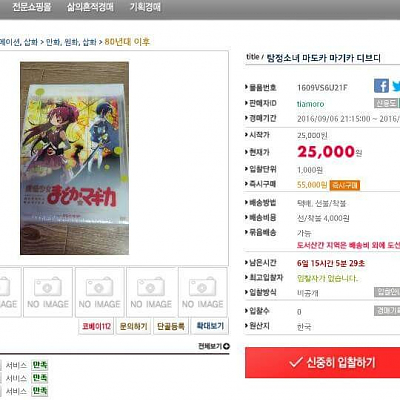The width and height of the screenshot is (400, 400).
Task: Click the main DVD product photo
Action: (x=74, y=158)
